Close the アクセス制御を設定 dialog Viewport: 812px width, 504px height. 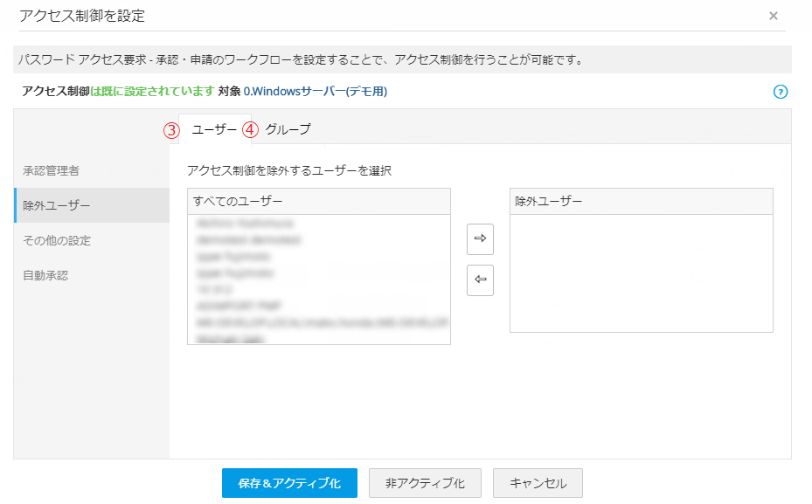(773, 16)
